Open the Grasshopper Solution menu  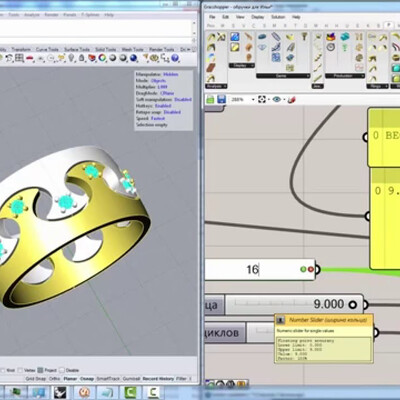[x=278, y=17]
